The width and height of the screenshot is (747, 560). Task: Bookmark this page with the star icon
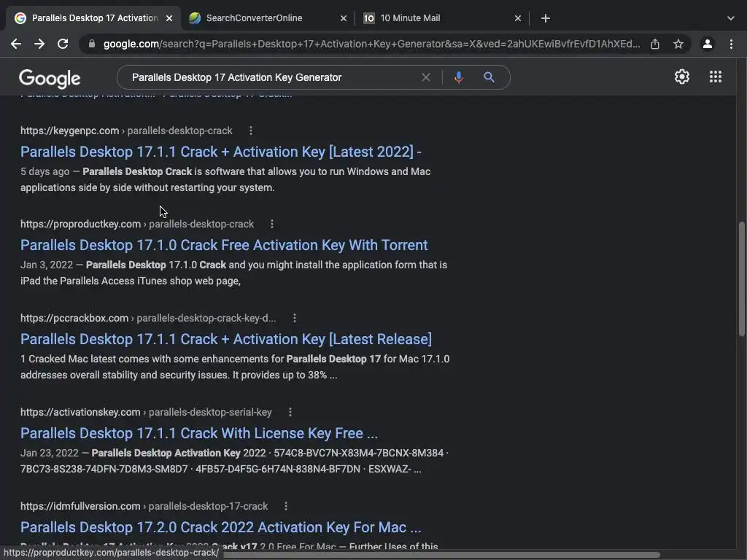tap(678, 44)
